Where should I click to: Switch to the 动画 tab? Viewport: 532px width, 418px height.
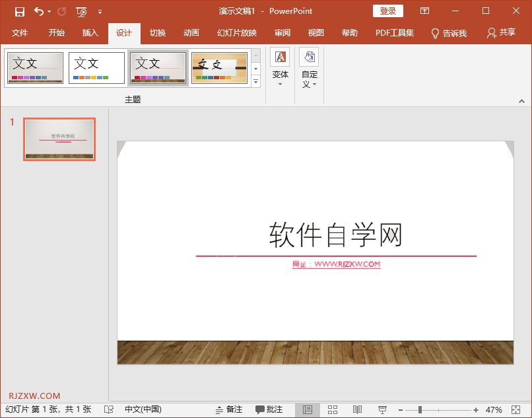coord(191,33)
